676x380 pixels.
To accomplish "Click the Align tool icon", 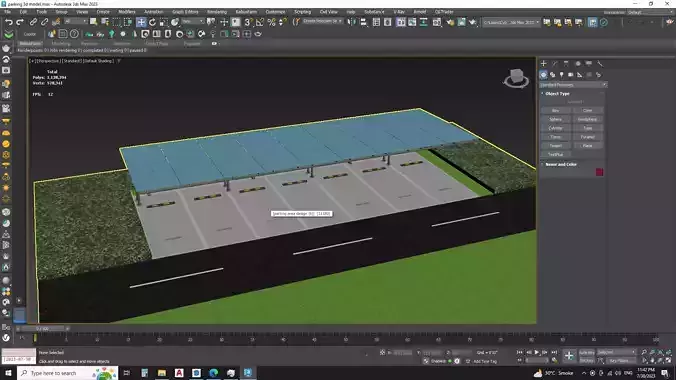I will coord(363,22).
